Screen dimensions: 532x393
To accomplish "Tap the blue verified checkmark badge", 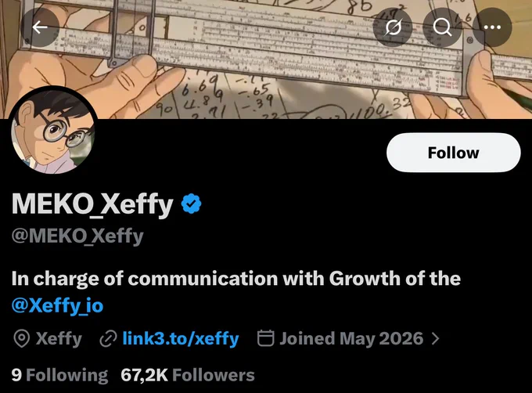I will click(x=192, y=204).
